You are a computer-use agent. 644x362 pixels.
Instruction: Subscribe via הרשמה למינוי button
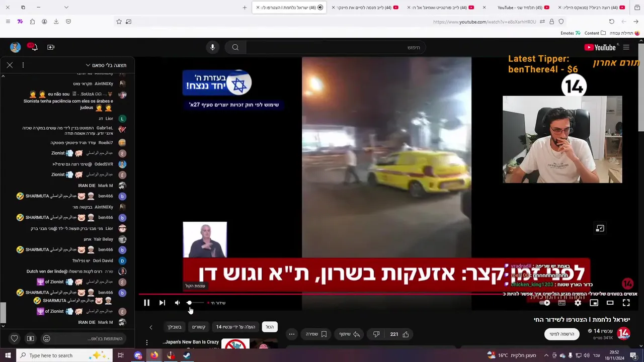(x=561, y=334)
